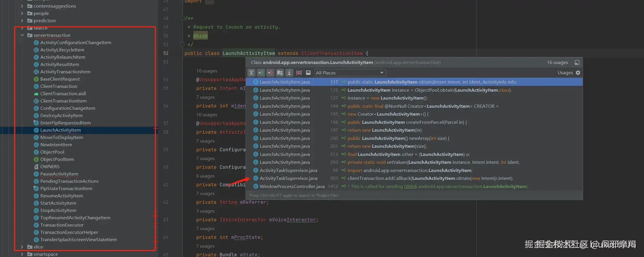This screenshot has height=257, width=644.
Task: Toggle show write access filter
Action: click(270, 73)
